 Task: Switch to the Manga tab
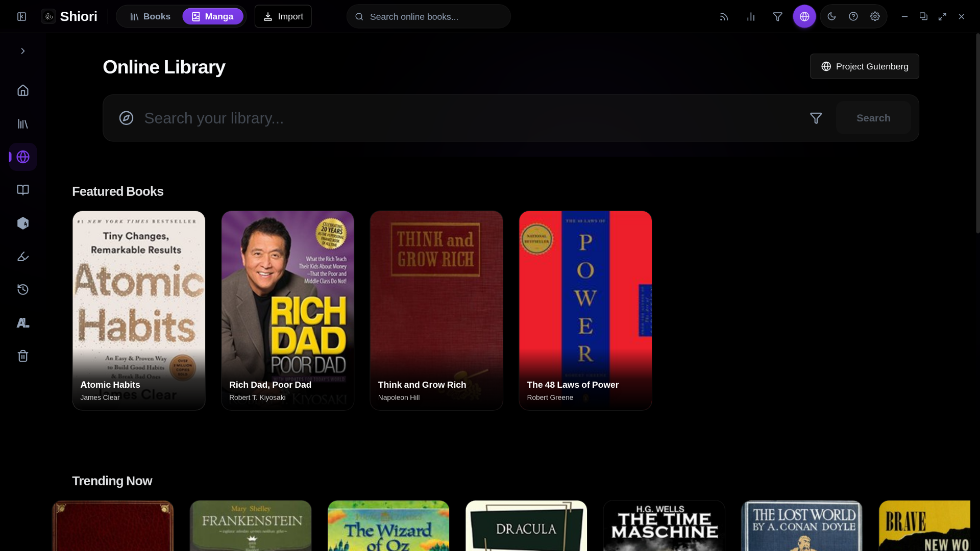click(x=213, y=16)
